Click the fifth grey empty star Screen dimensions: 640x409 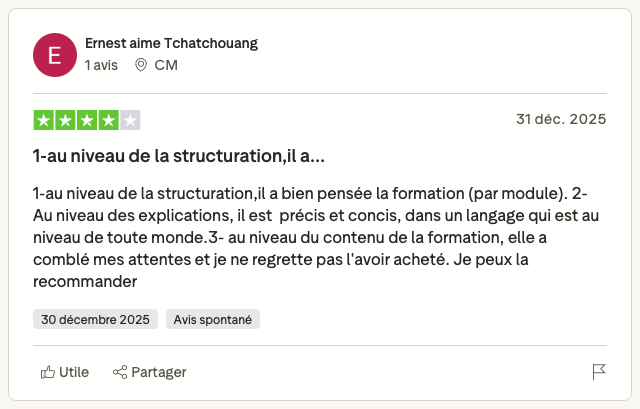point(130,120)
